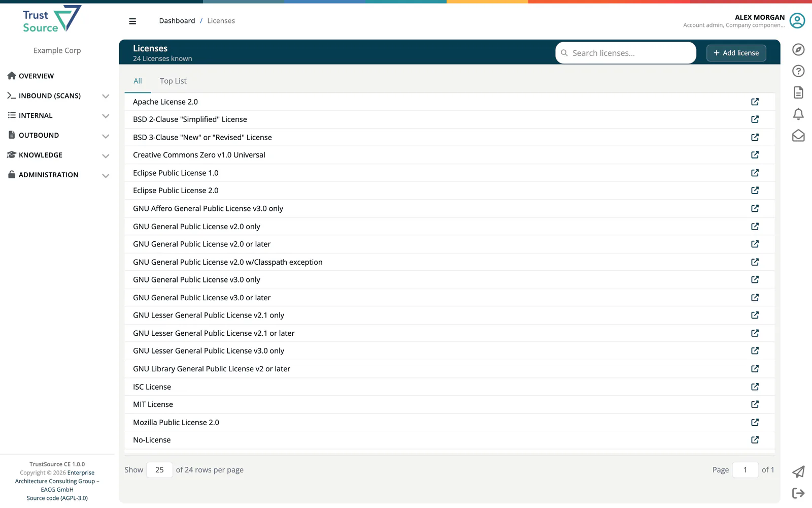This screenshot has width=812, height=508.
Task: Open external link for ISC License
Action: (755, 387)
